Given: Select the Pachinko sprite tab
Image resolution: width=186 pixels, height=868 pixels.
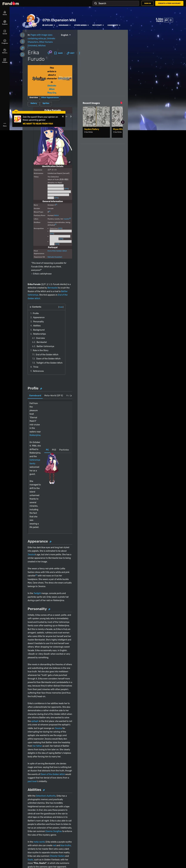Looking at the screenshot, I should [64, 450].
